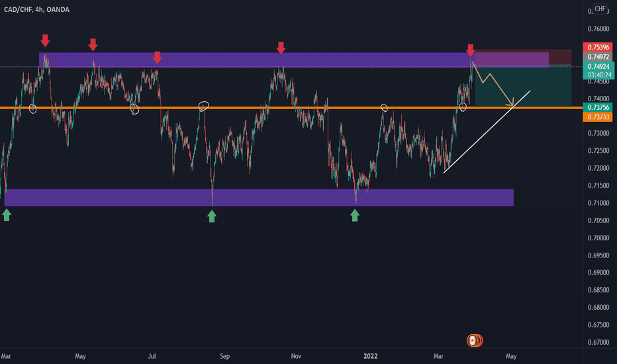
Task: Click the 2022 label on time axis
Action: point(370,356)
